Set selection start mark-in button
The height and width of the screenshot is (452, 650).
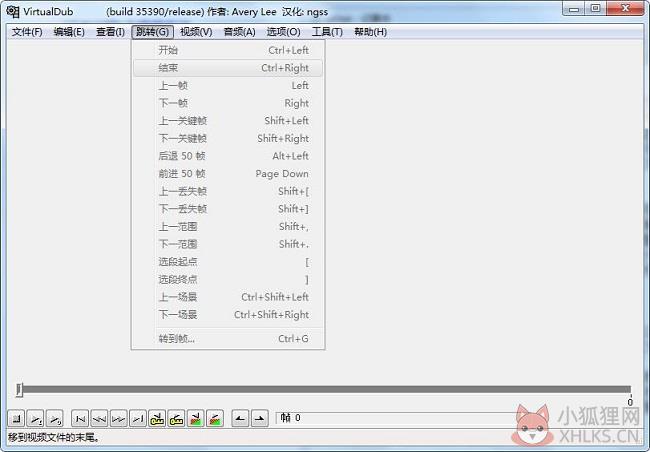point(240,419)
